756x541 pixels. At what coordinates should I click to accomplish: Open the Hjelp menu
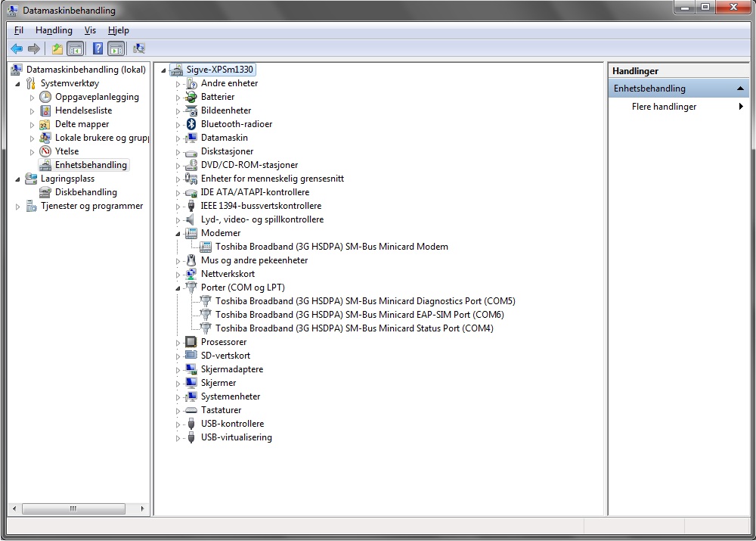119,30
